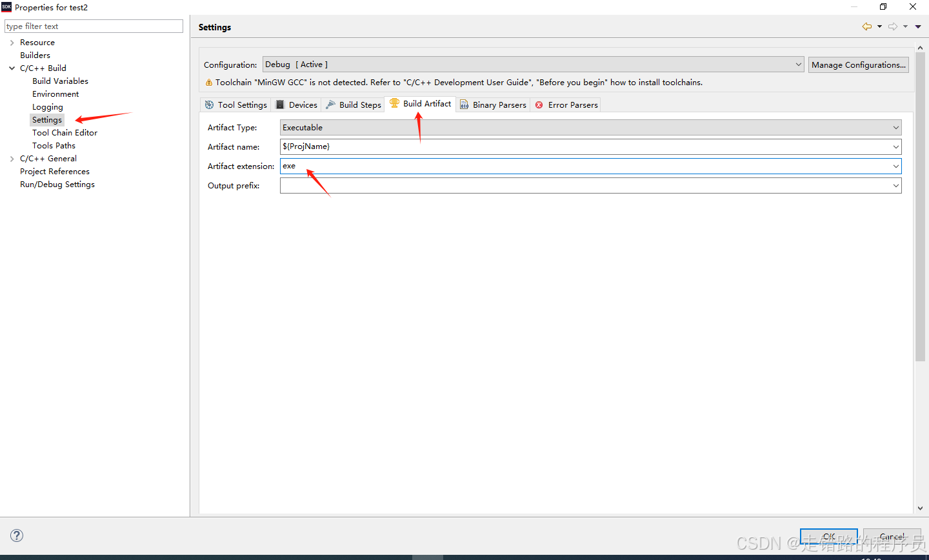Click the SDK application icon in title bar
This screenshot has height=560, width=929.
pyautogui.click(x=6, y=7)
